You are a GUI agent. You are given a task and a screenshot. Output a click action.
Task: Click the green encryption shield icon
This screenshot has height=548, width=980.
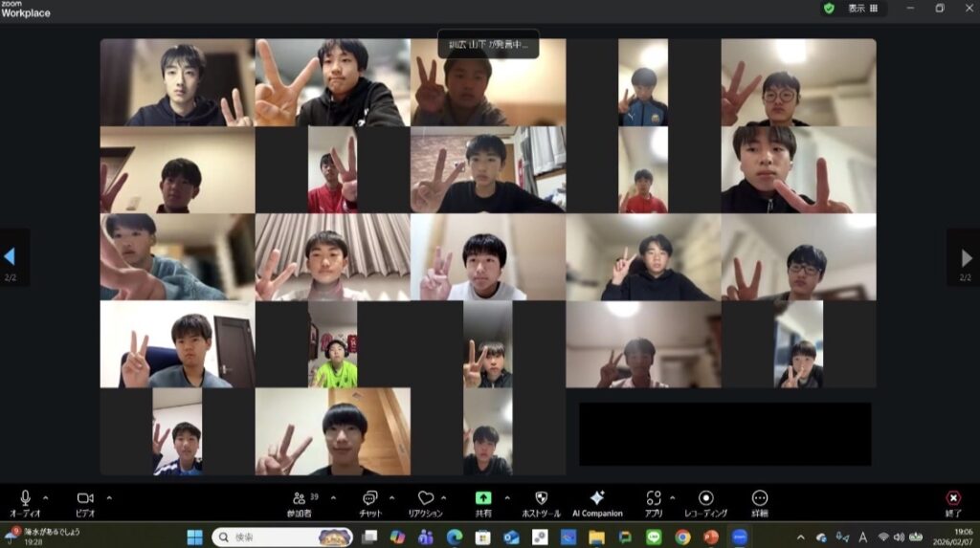(829, 9)
